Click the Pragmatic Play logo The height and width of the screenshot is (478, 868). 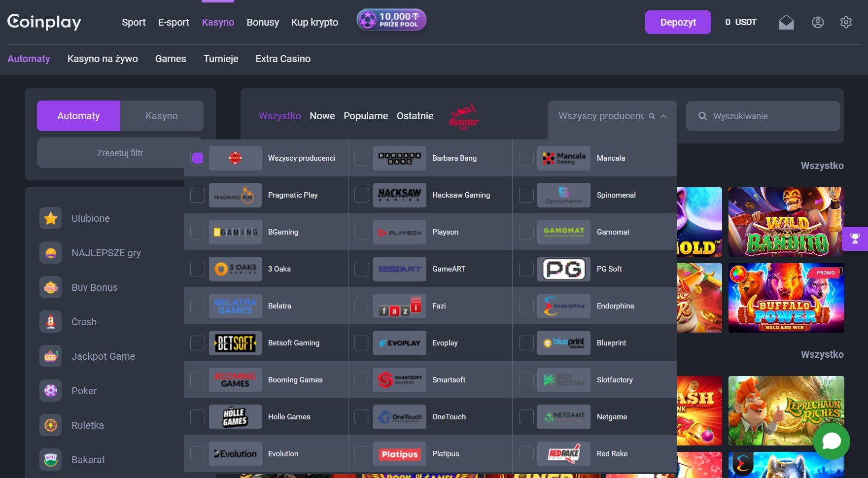235,195
